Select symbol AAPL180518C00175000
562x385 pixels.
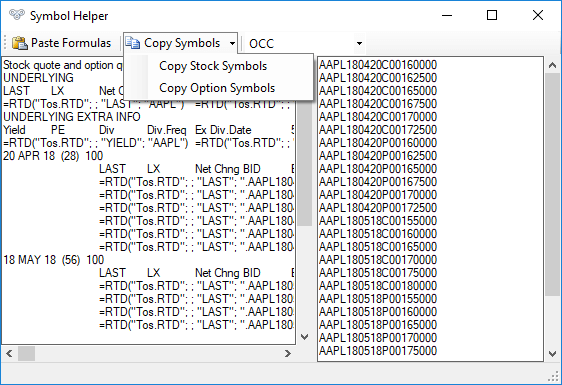pyautogui.click(x=378, y=273)
